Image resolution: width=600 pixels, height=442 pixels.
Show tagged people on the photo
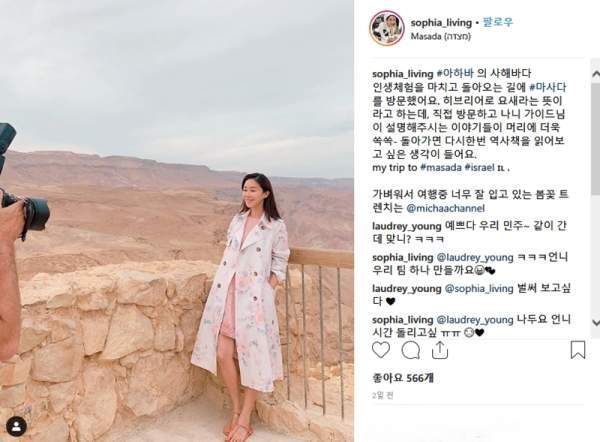(x=16, y=426)
